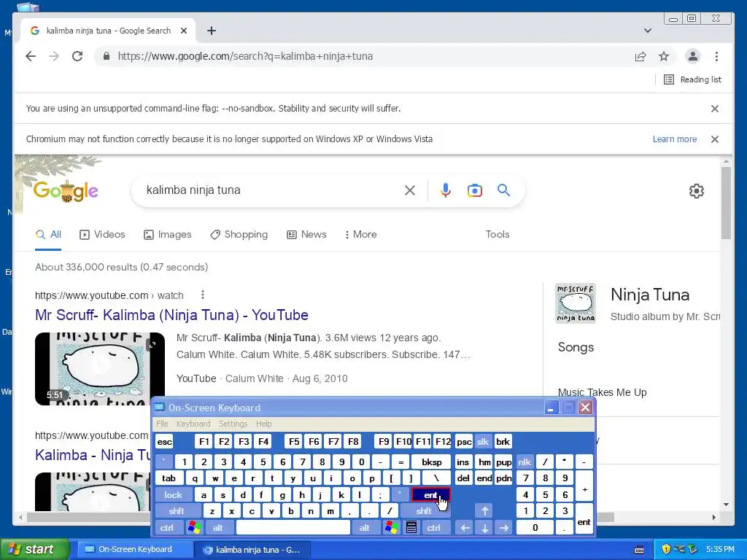Switch to the Images results tab

168,234
